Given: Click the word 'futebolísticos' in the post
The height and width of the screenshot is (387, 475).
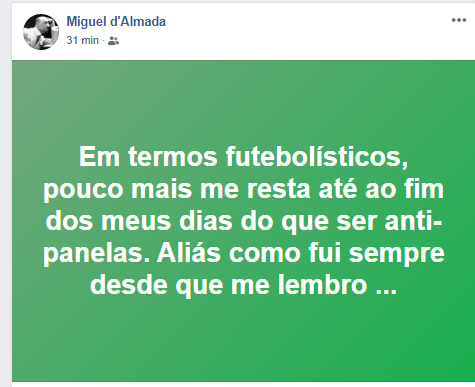Looking at the screenshot, I should click(317, 157).
